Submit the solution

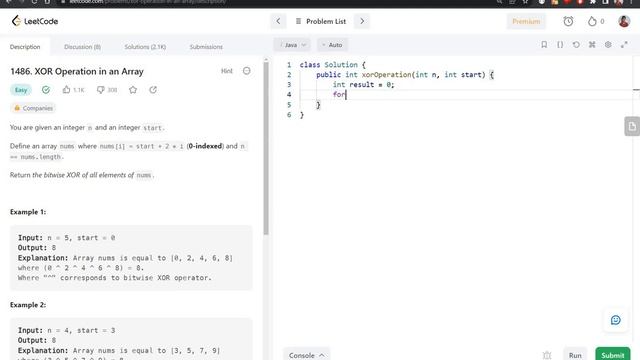click(x=613, y=355)
